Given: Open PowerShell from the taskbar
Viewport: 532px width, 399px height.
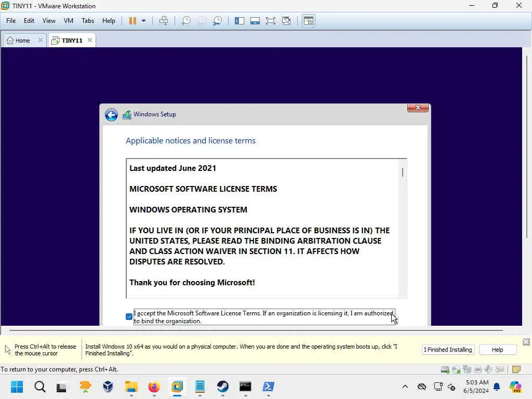Looking at the screenshot, I should [269, 387].
